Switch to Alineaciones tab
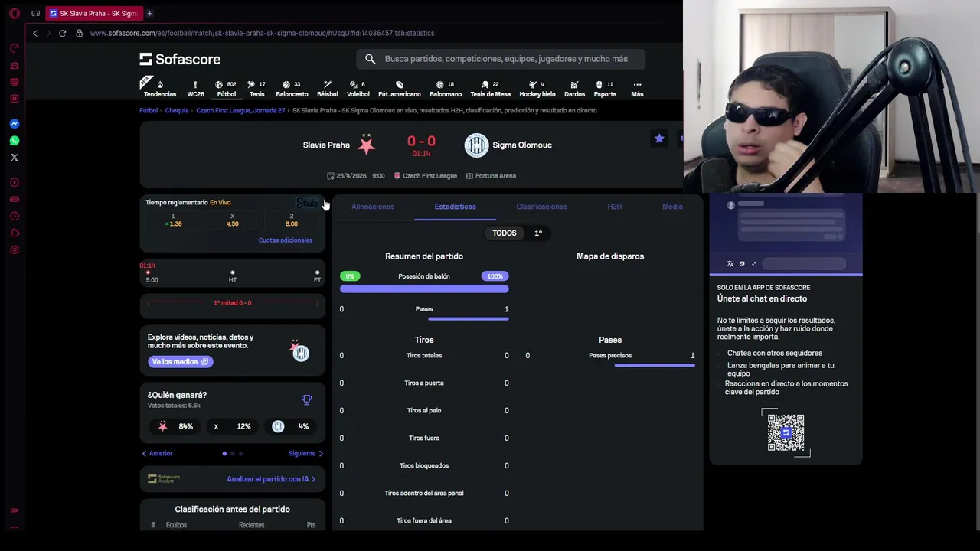The image size is (980, 551). click(x=373, y=207)
